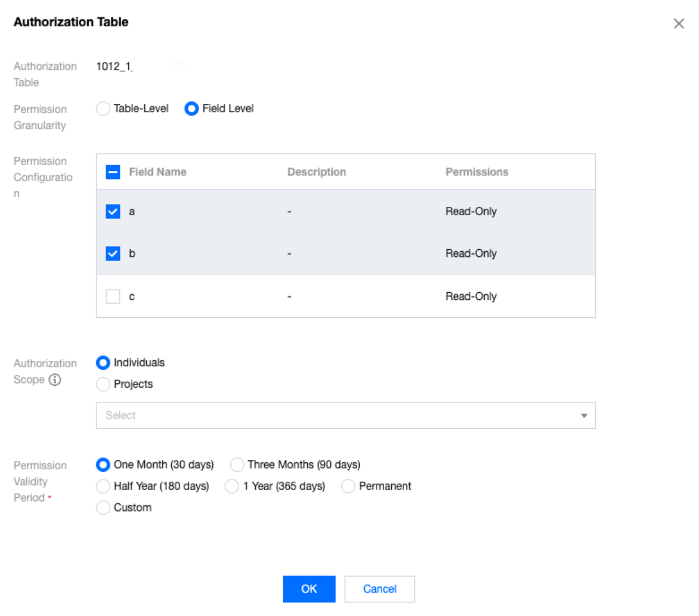
Task: Check the checkbox for field c
Action: [113, 296]
